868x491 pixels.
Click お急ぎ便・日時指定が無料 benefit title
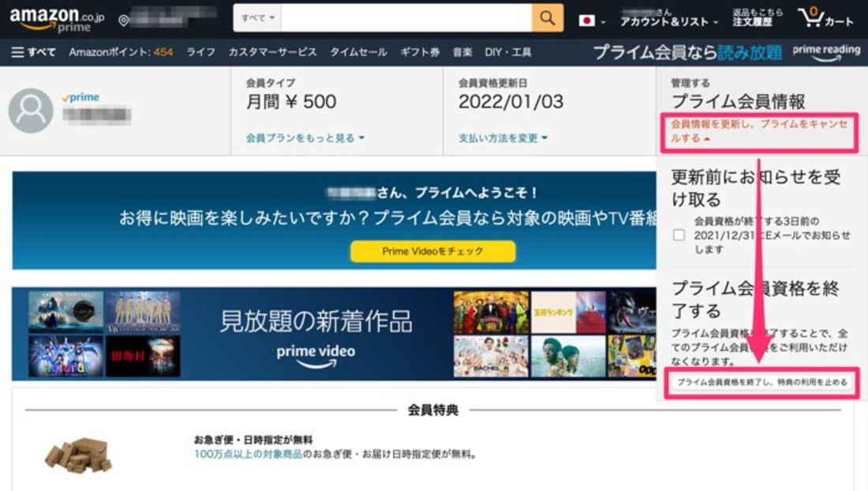point(253,440)
